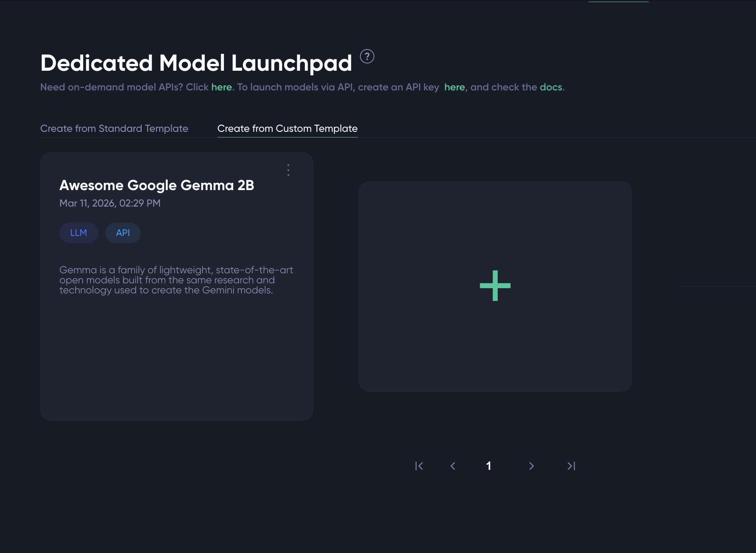Go to first page in pagination

(x=419, y=466)
